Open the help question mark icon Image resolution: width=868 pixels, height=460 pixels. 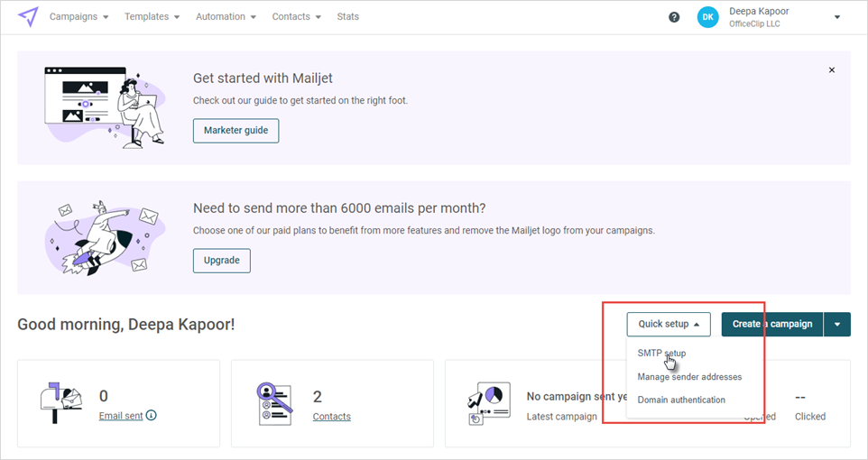(x=674, y=17)
